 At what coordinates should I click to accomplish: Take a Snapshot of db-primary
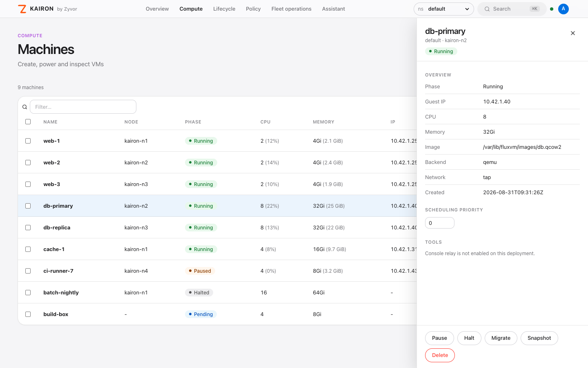[x=539, y=338]
